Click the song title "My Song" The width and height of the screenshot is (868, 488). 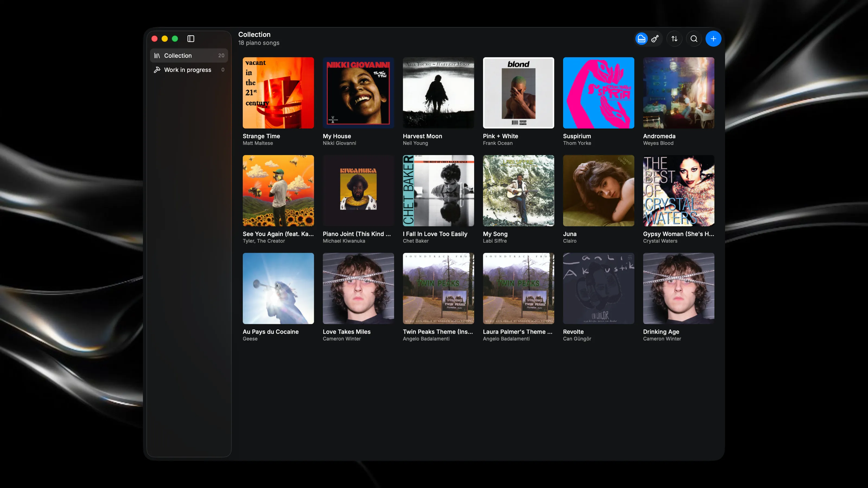click(495, 234)
